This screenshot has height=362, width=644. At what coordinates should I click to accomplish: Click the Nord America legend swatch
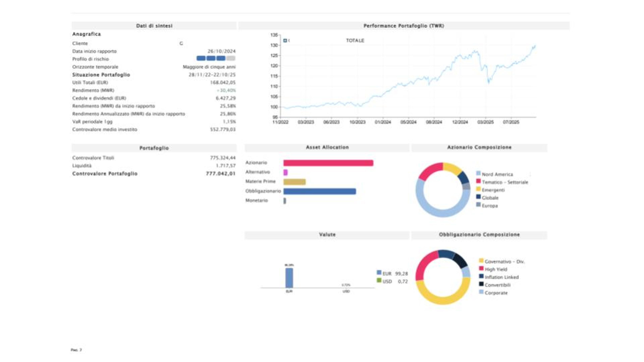pyautogui.click(x=478, y=173)
